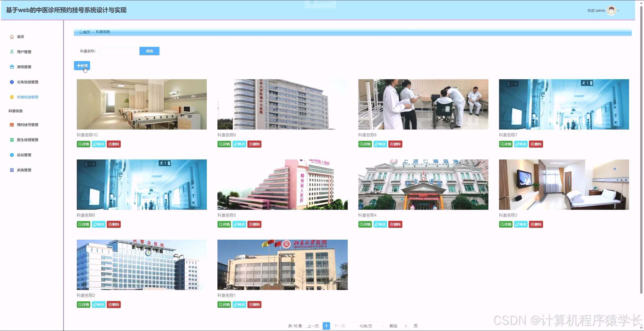Click the 搜索 button

click(149, 51)
